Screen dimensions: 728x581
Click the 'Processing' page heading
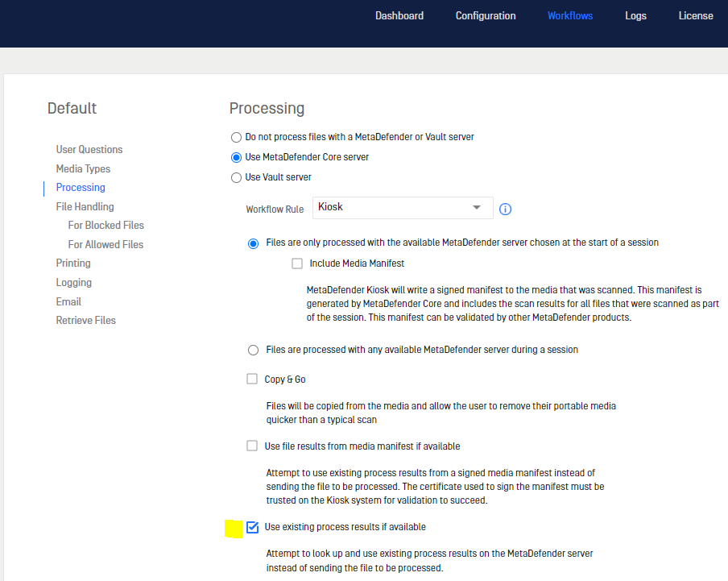coord(267,108)
